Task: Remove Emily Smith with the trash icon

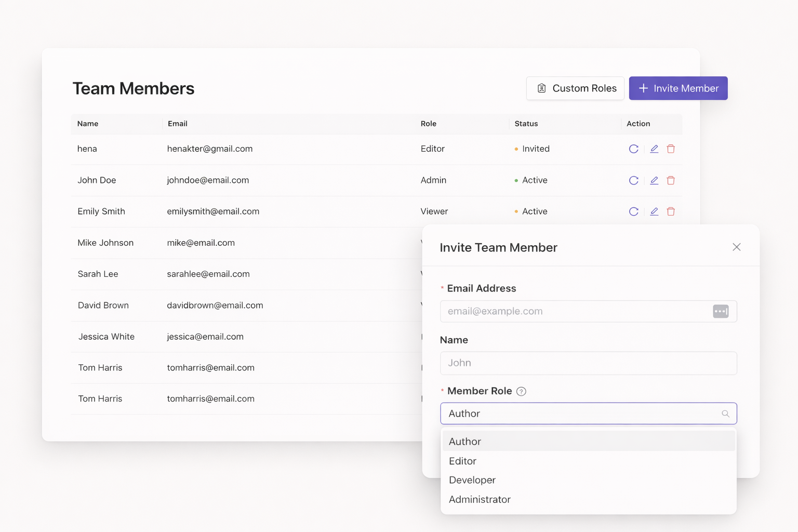Action: point(671,211)
